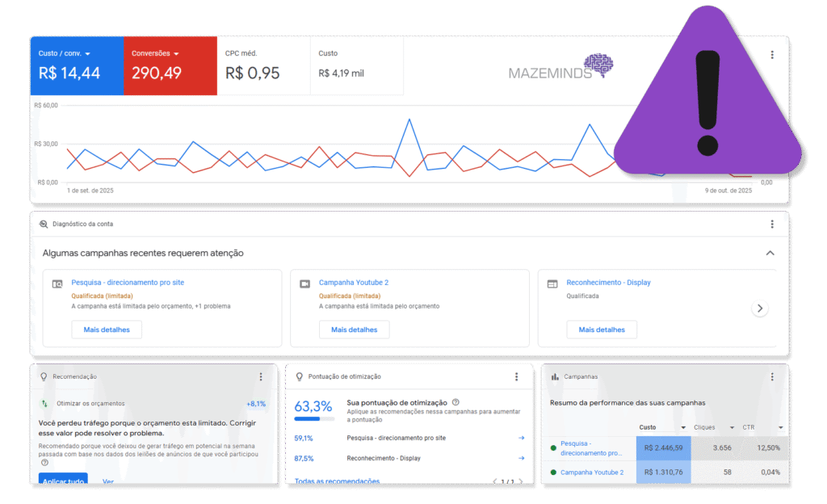
Task: Open the Diagnóstico da conta three-dot menu
Action: 772,225
